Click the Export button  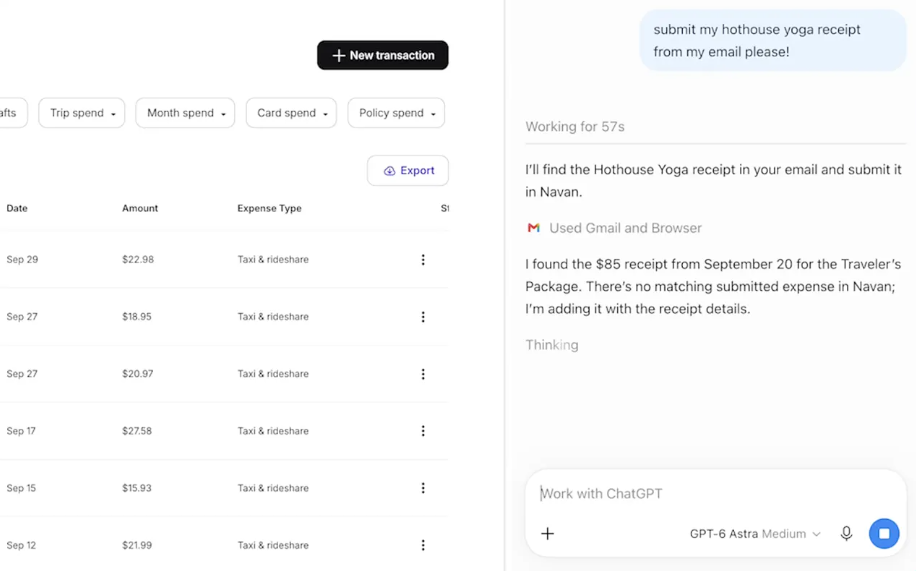click(x=408, y=171)
